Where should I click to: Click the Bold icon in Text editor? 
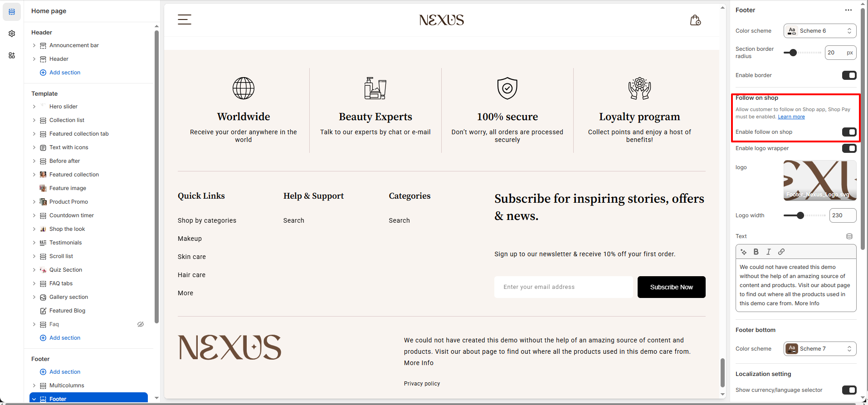(756, 252)
